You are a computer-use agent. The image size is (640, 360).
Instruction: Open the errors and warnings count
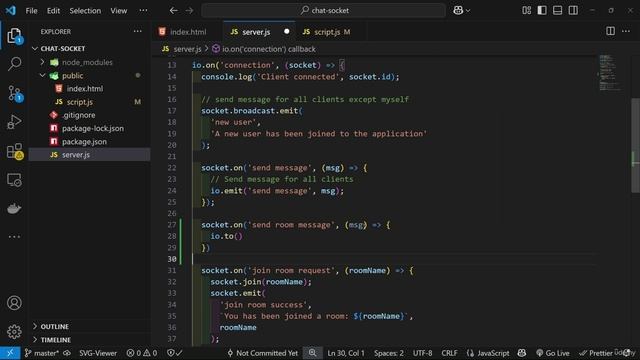click(x=142, y=353)
